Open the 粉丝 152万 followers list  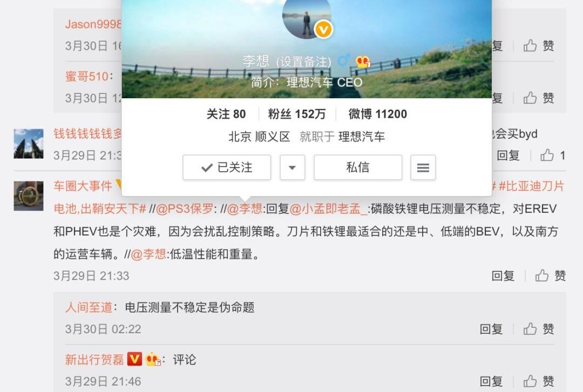[297, 114]
